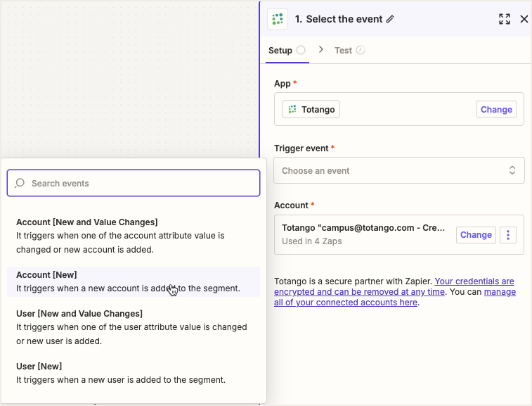Click the chevron between Setup and Test
This screenshot has width=532, height=406.
point(320,50)
